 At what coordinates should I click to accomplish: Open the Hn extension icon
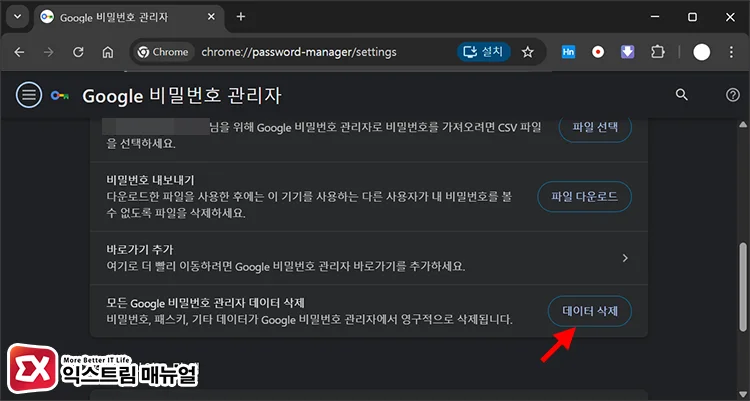click(568, 52)
